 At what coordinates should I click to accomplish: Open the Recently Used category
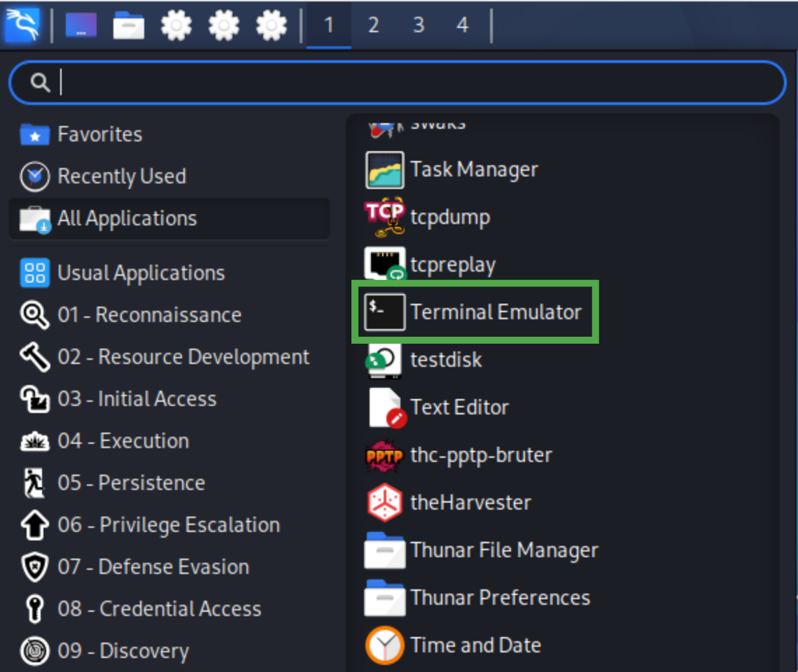169,176
